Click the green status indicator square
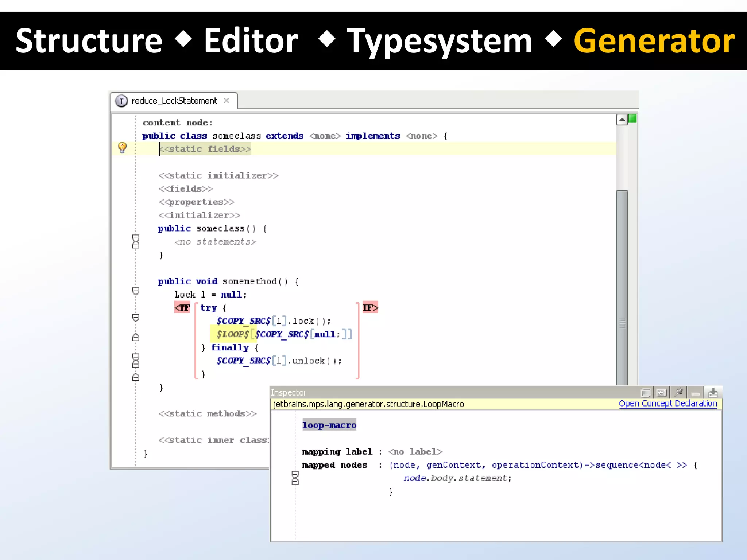The image size is (747, 560). click(x=633, y=118)
